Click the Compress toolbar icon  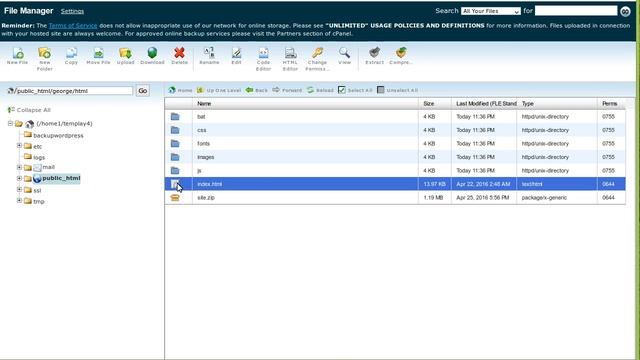401,56
